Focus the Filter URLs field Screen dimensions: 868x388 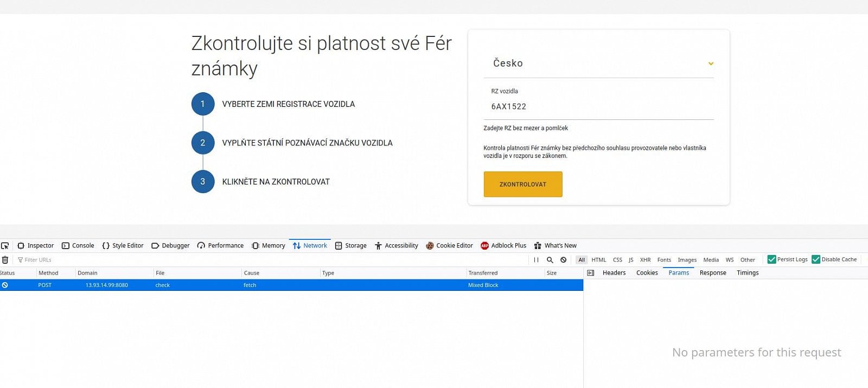tap(271, 260)
